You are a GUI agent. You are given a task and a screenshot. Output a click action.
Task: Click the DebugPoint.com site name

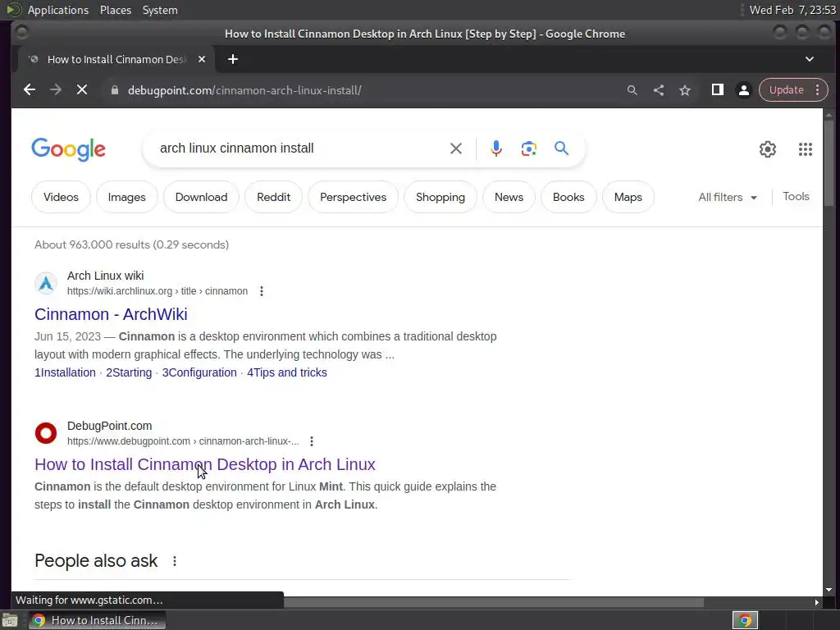[x=109, y=426]
